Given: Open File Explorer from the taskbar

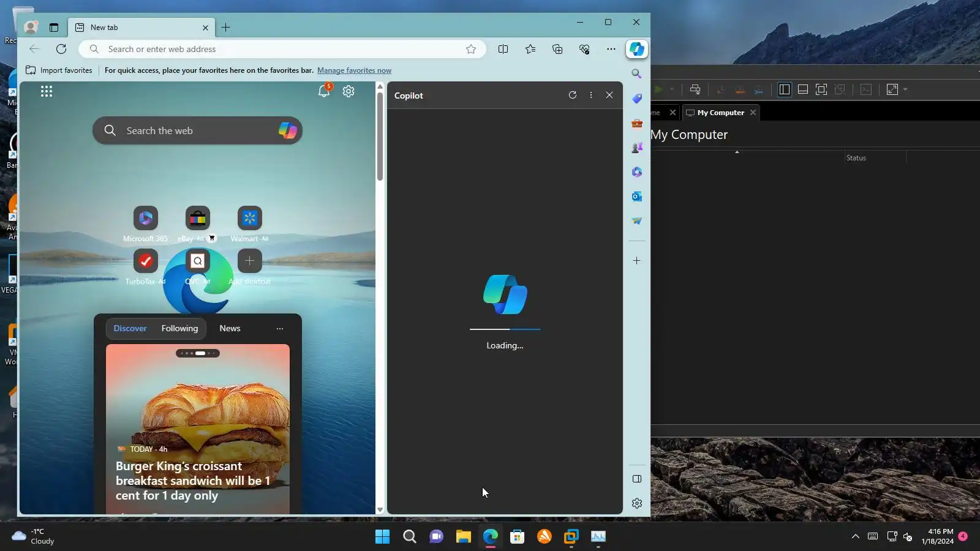Looking at the screenshot, I should pyautogui.click(x=463, y=536).
